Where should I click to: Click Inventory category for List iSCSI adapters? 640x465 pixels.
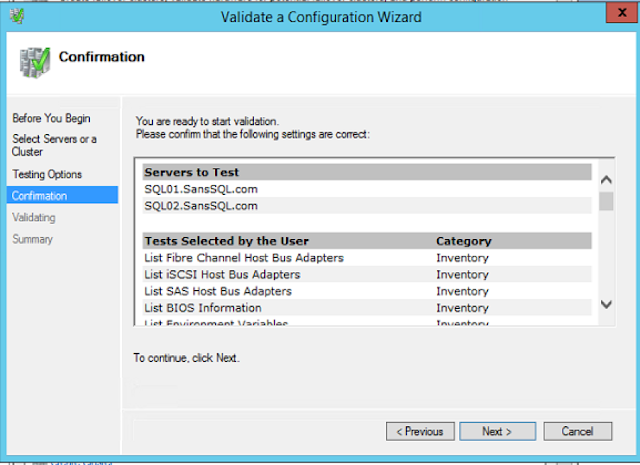click(462, 274)
